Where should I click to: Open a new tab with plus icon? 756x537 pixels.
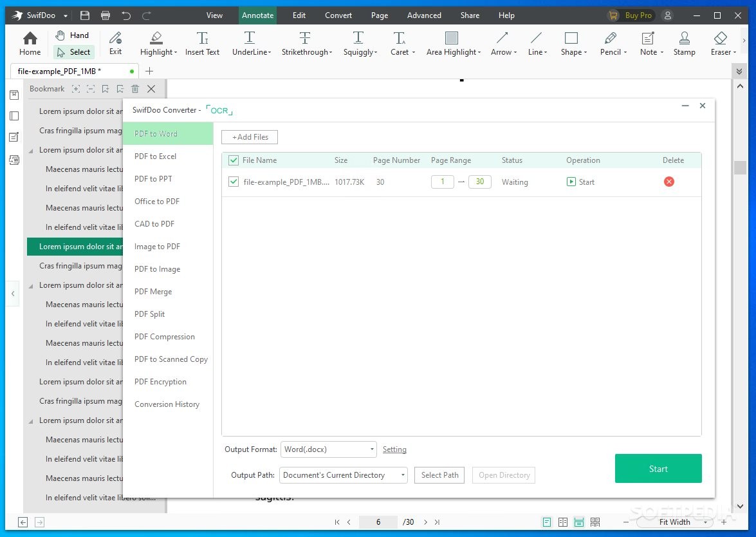(x=149, y=71)
